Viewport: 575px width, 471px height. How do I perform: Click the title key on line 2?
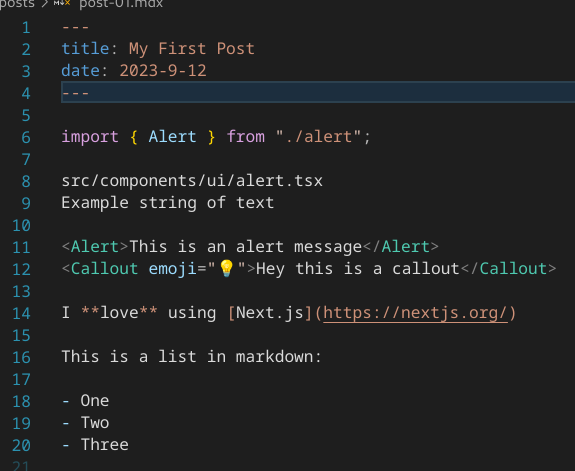point(85,49)
